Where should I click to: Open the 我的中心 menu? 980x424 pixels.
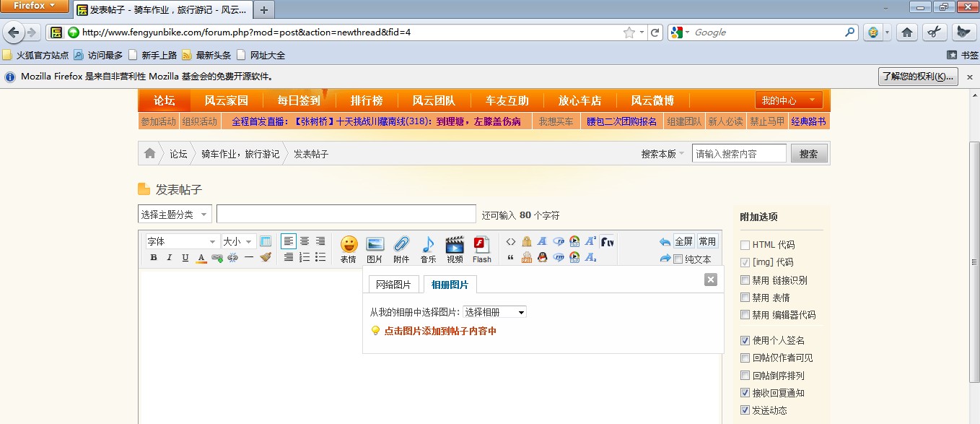(x=787, y=100)
